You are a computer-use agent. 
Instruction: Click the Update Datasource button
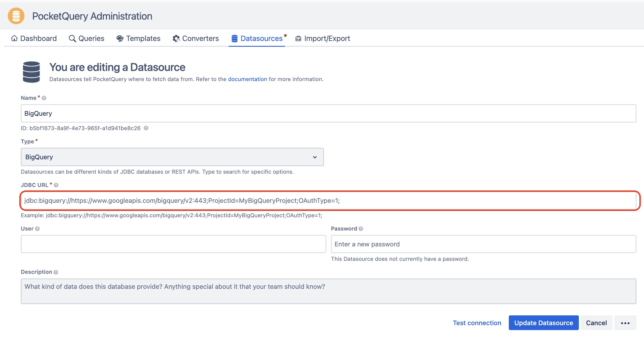pyautogui.click(x=544, y=323)
